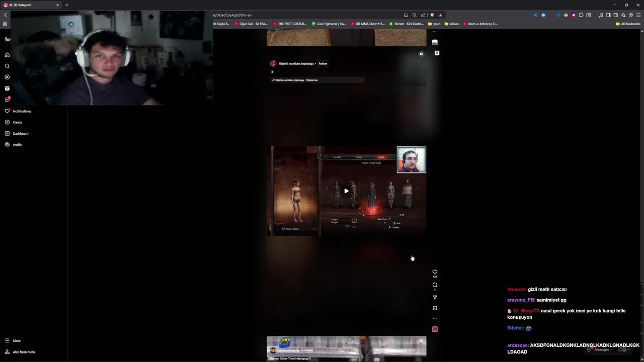Open the Islam vs Atheism bookmark
644x362 pixels.
pyautogui.click(x=480, y=24)
